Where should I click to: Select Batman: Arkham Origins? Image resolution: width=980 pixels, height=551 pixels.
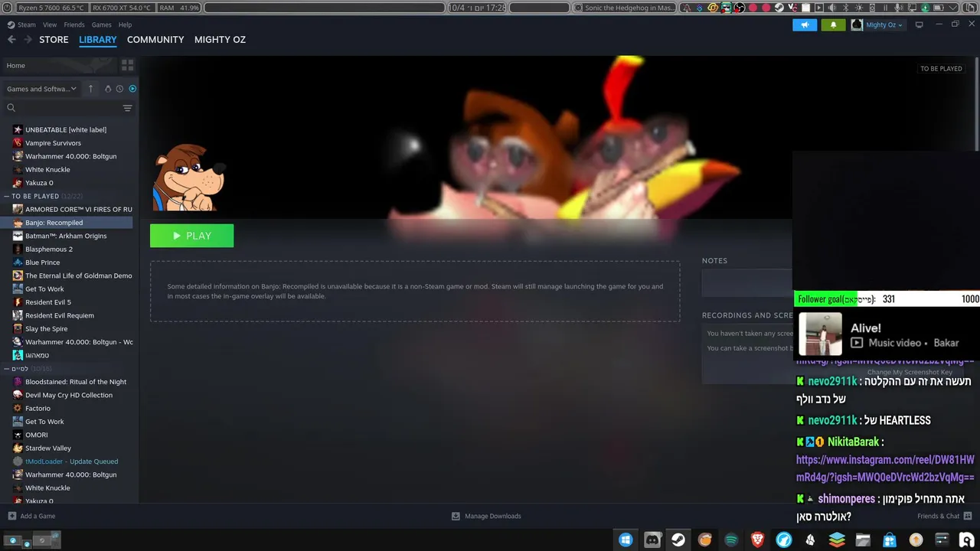click(66, 236)
